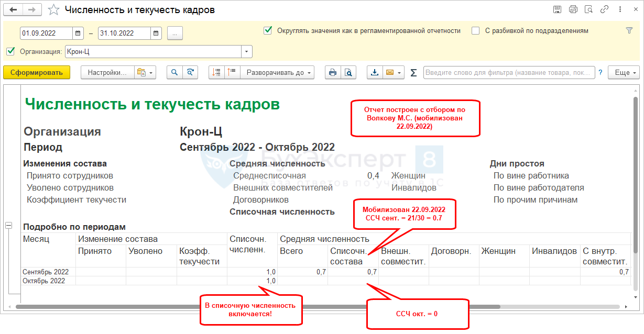This screenshot has height=334, width=644.
Task: Open calendar picker for start date 01.09.2022
Action: point(78,33)
